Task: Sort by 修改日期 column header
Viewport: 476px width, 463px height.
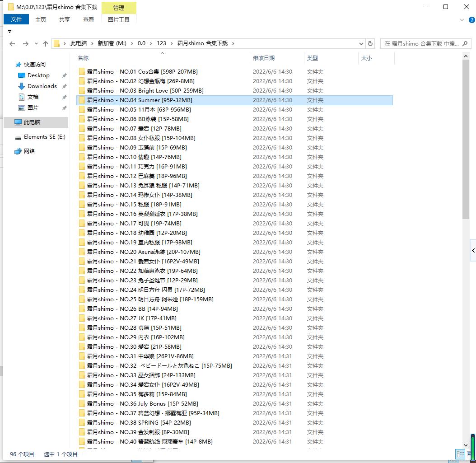Action: 264,58
